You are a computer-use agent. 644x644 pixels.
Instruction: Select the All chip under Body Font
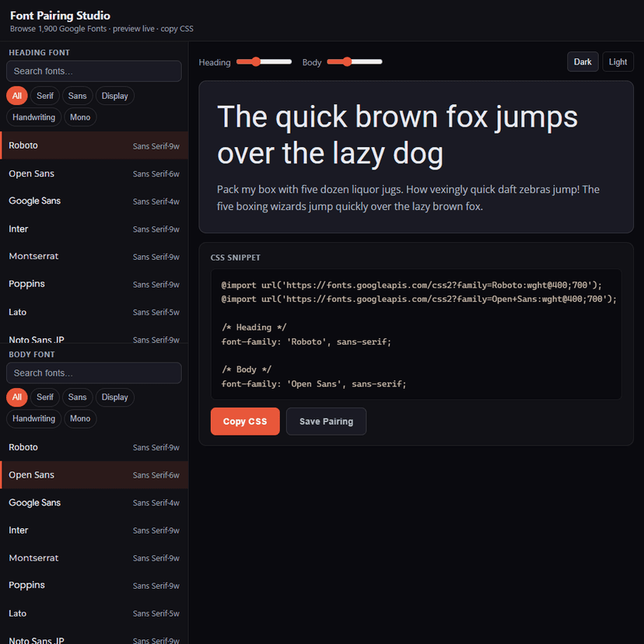click(x=16, y=397)
